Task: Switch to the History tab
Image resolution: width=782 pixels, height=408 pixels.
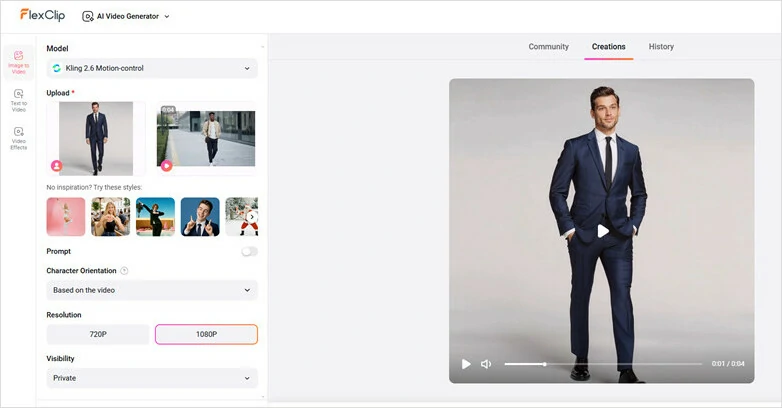Action: 661,46
